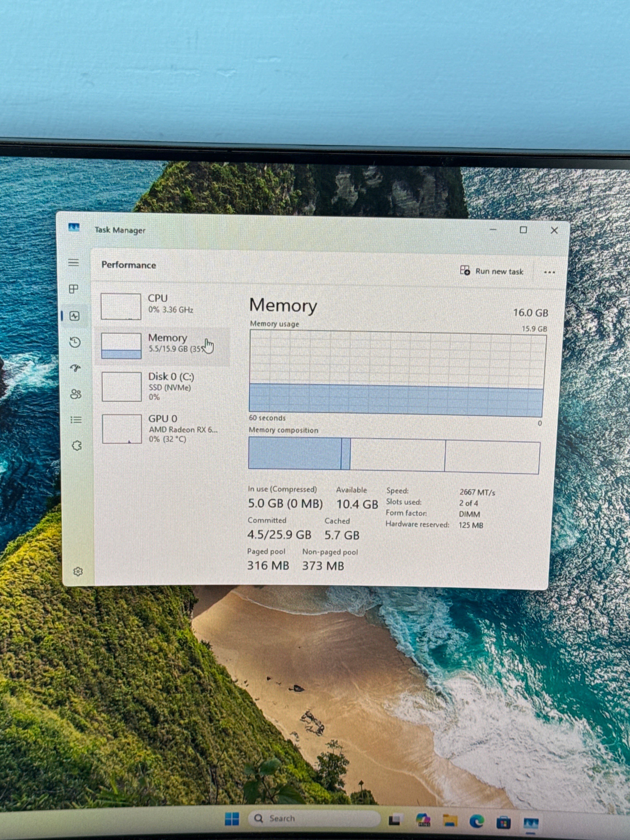This screenshot has height=840, width=630.
Task: Click the Hardware reserved 125 MB value
Action: point(471,525)
